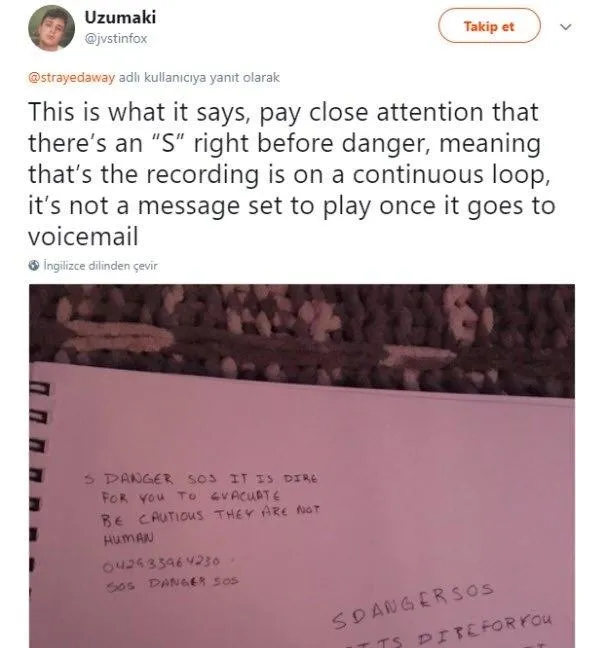Viewport: 600px width, 648px height.
Task: Open the @strayedaway mention link
Action: 71,78
